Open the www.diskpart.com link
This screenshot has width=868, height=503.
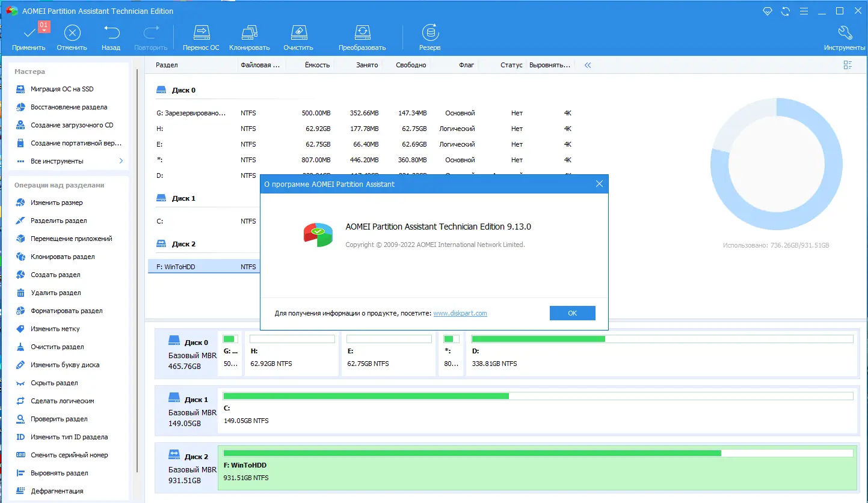click(460, 312)
